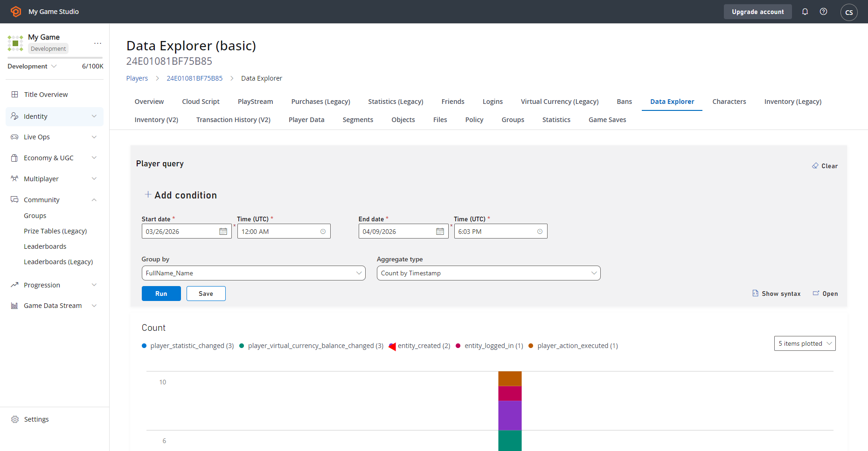The width and height of the screenshot is (868, 451).
Task: Open the Aggregate type dropdown
Action: [488, 273]
